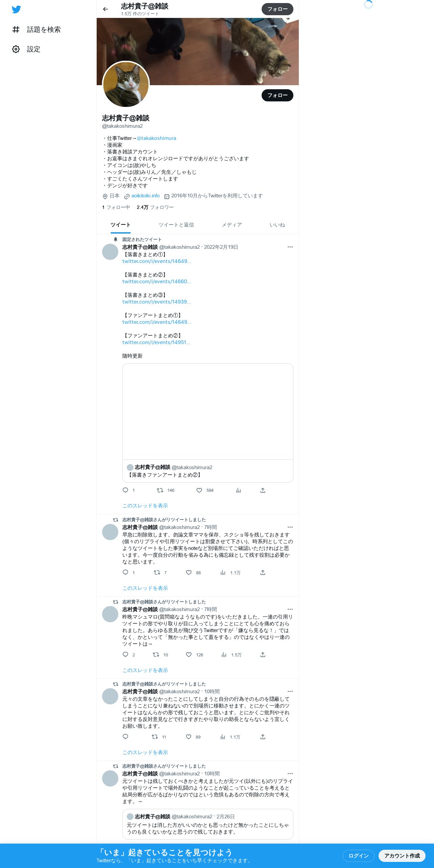Open more menu on first 7時間 tweet

point(290,527)
